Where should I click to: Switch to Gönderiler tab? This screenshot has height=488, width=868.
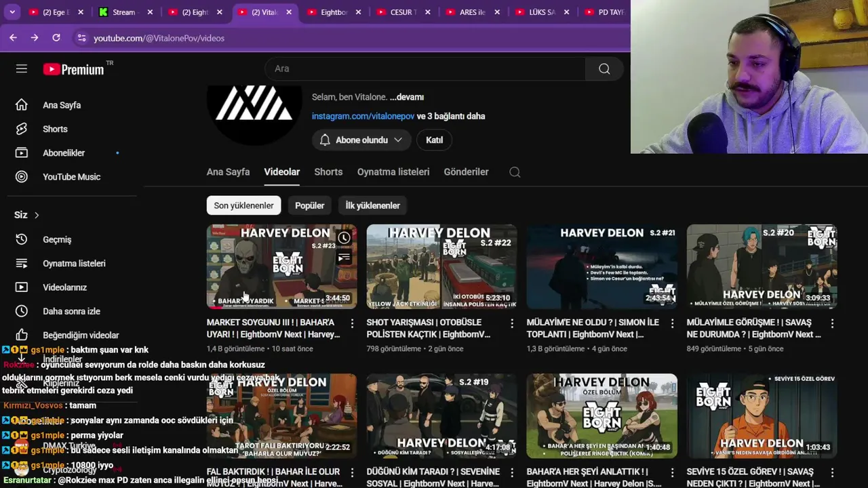(x=466, y=172)
